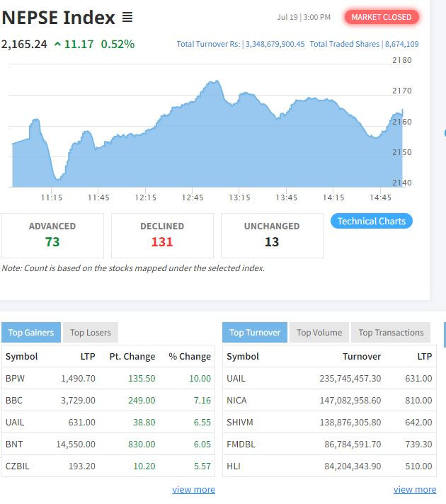Screen dimensions: 446x504
Task: Click the BBC symbol in Top Gainers
Action: coord(14,400)
